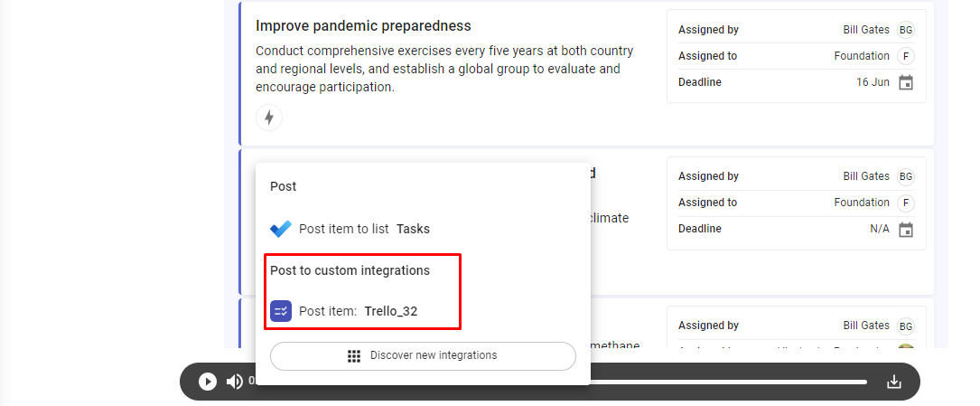This screenshot has height=406, width=980.
Task: Mute the audio player volume
Action: (x=234, y=382)
